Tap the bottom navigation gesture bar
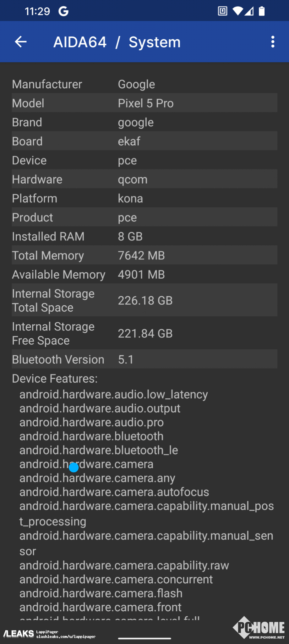289x644 pixels. click(144, 638)
